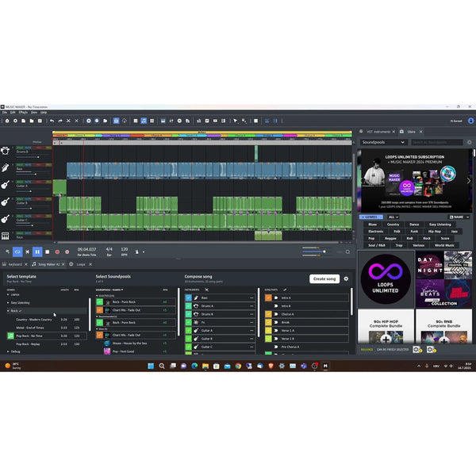Viewport: 476px width, 476px height.
Task: Collapse the GENRES filter expander
Action: pyautogui.click(x=371, y=217)
